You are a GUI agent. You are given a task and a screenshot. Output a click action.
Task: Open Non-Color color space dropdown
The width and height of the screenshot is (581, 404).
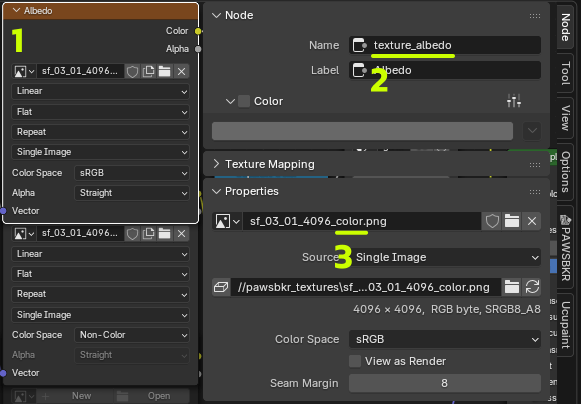pyautogui.click(x=132, y=335)
